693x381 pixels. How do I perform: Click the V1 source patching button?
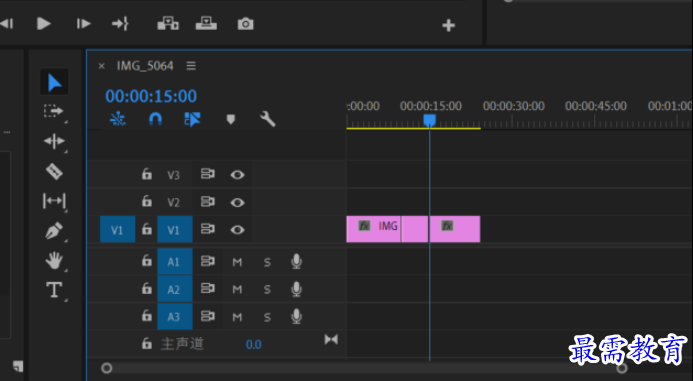tap(118, 229)
